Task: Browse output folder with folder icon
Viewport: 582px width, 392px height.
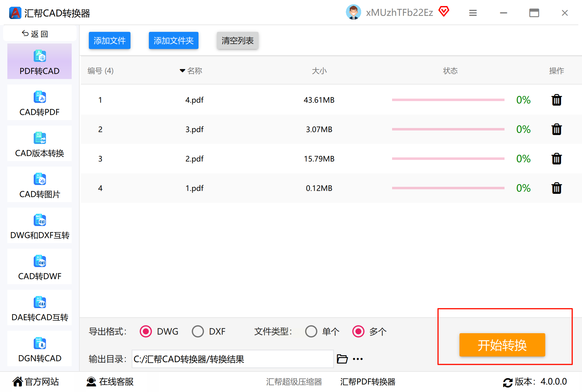Action: click(342, 359)
